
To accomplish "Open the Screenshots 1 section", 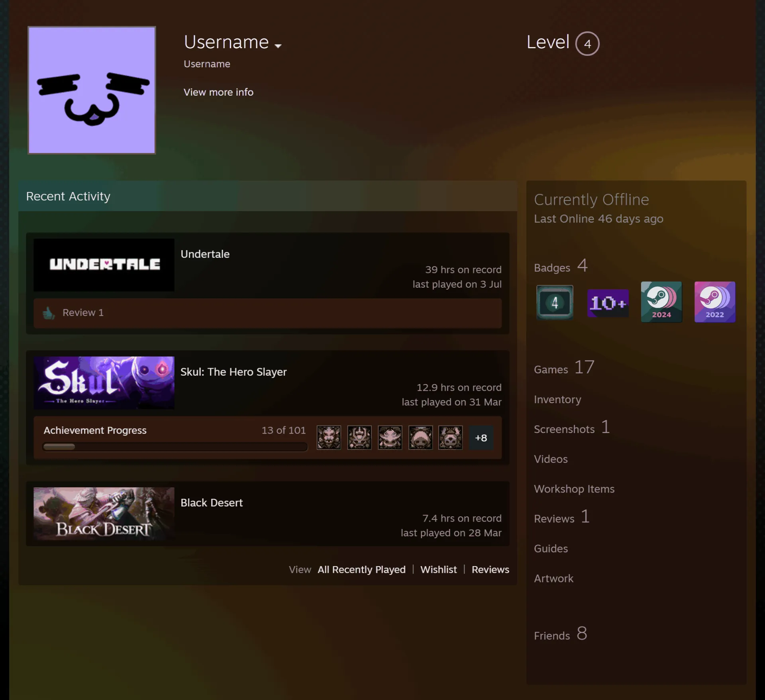I will coord(572,427).
